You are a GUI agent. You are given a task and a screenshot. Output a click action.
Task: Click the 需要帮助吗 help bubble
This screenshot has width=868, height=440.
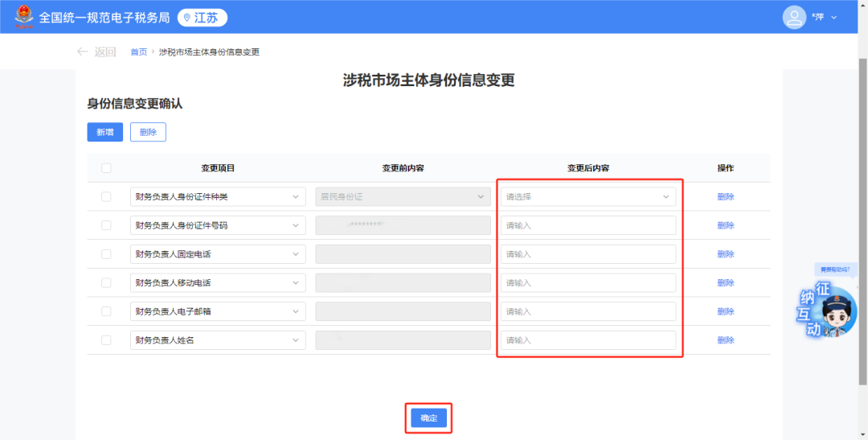(835, 269)
